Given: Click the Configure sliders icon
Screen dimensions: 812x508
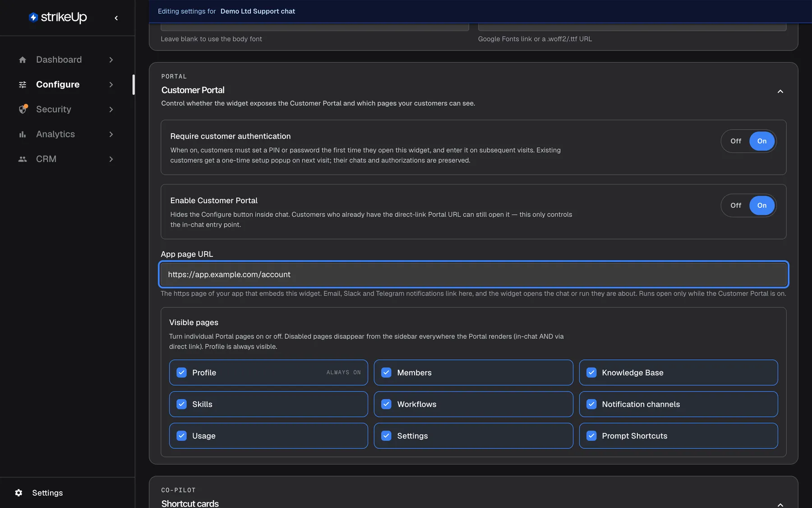Looking at the screenshot, I should (x=23, y=84).
